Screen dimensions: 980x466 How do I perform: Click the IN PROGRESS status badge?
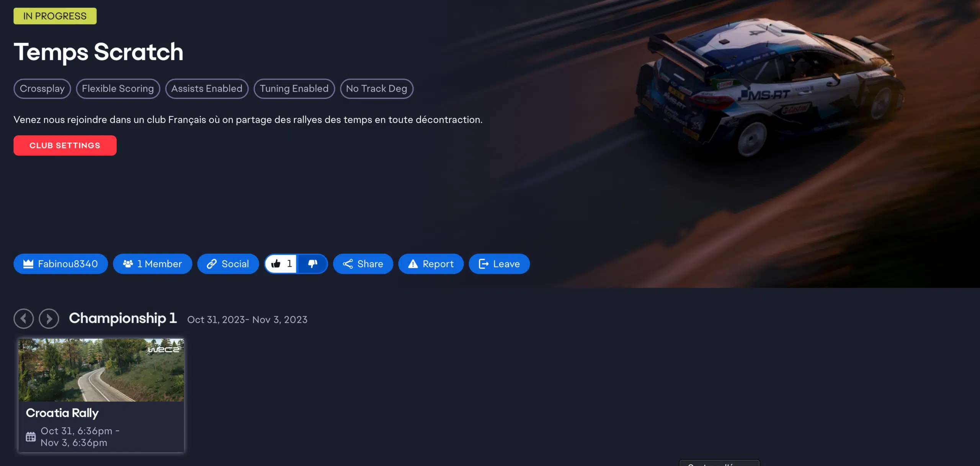point(55,16)
